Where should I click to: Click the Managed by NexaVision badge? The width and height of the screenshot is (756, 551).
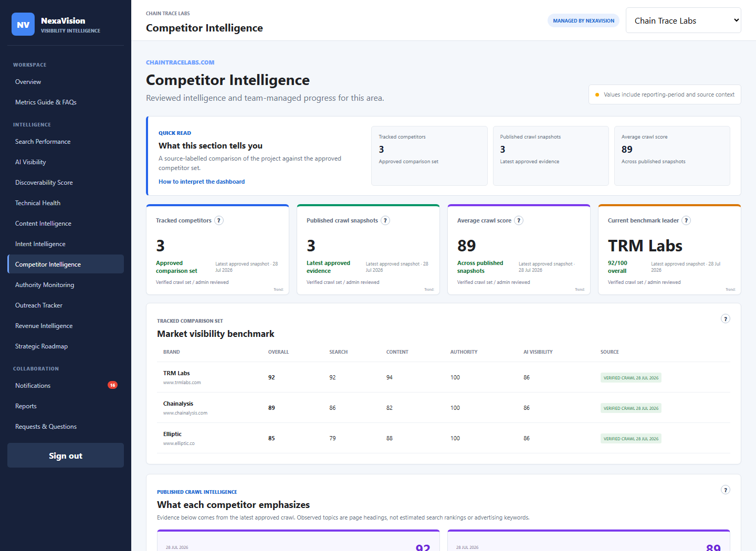click(583, 20)
